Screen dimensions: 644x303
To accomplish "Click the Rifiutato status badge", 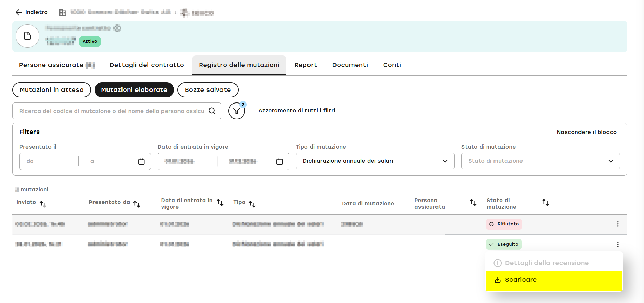I will tap(504, 224).
